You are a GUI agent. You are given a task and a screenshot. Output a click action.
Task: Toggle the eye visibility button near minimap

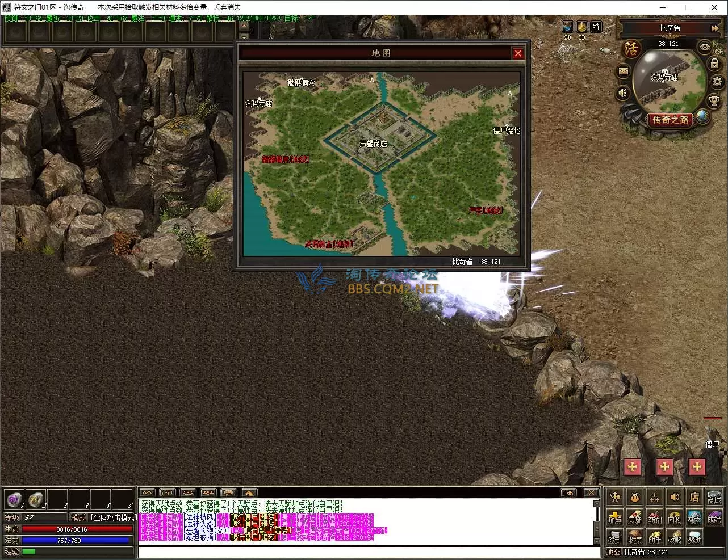[x=704, y=47]
